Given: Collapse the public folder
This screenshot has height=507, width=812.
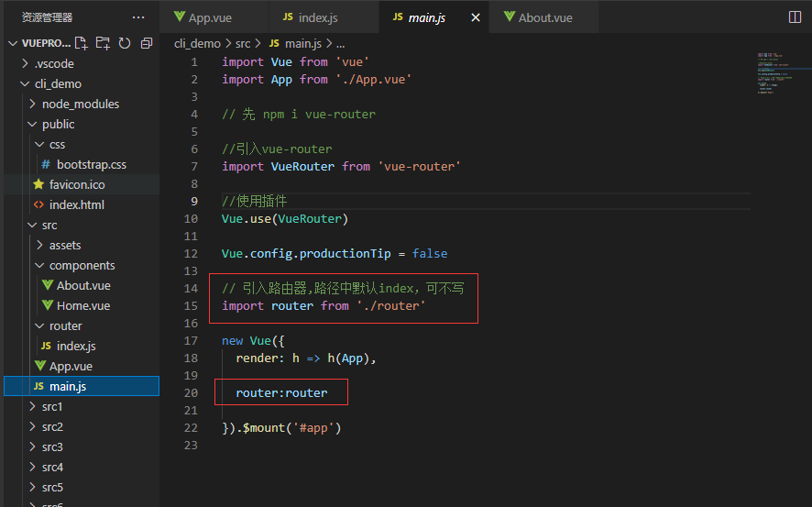Looking at the screenshot, I should tap(33, 124).
